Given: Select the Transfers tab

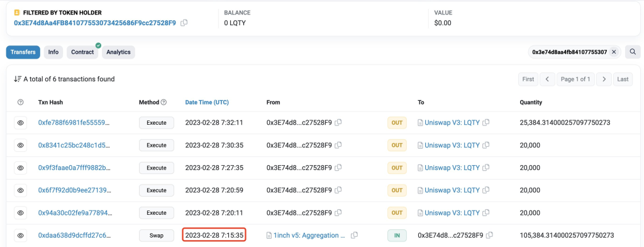Looking at the screenshot, I should 23,52.
